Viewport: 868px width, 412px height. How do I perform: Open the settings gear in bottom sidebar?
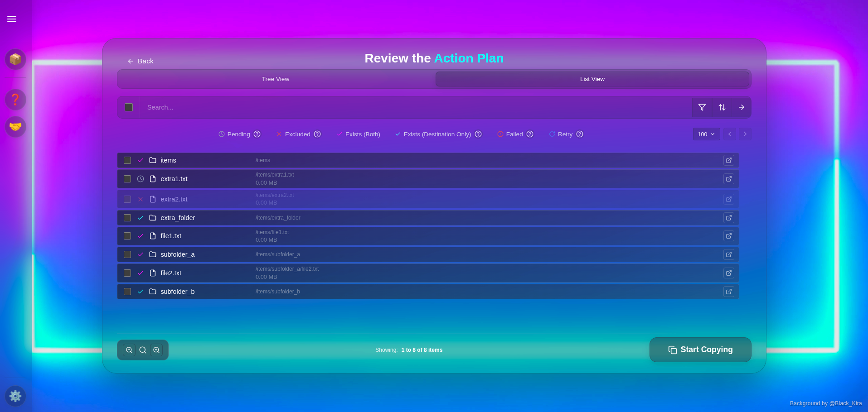tap(15, 396)
